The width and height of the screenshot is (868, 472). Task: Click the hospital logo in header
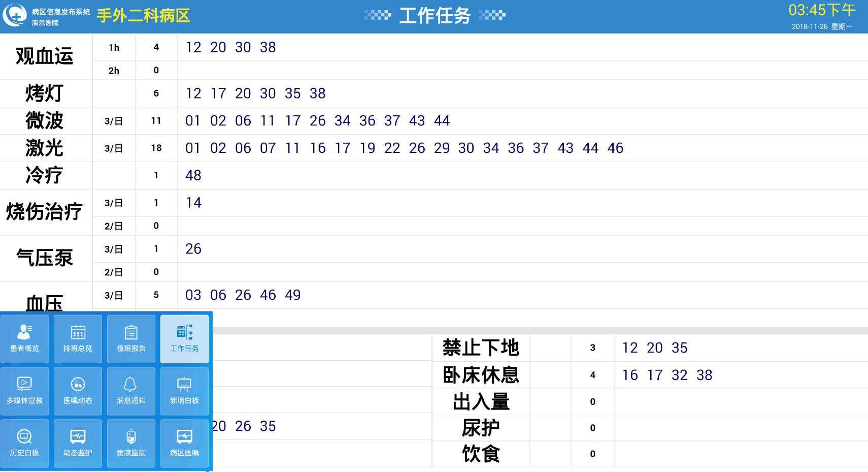15,15
